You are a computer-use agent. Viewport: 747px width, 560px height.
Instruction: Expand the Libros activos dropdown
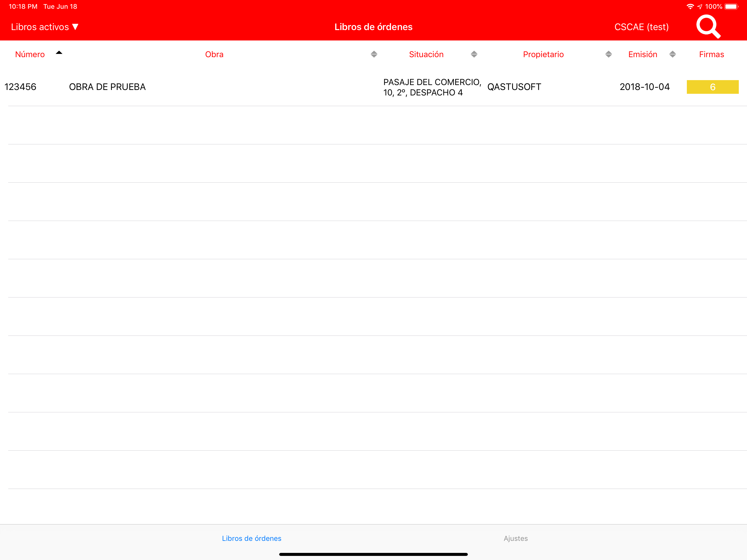point(45,27)
